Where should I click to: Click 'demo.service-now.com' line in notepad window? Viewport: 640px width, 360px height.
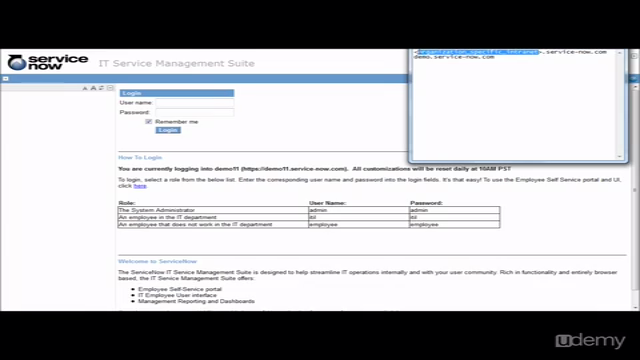point(454,57)
